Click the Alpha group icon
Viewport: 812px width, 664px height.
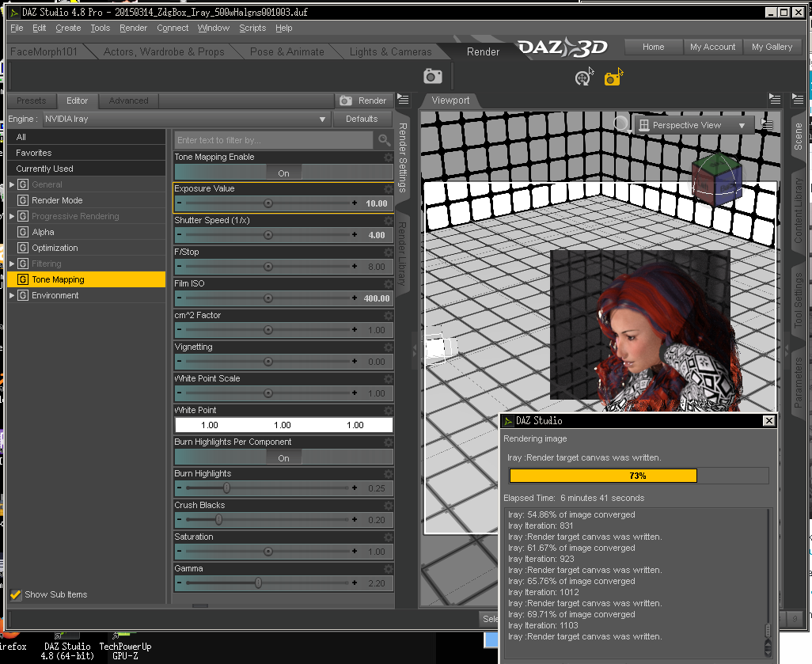tap(23, 232)
